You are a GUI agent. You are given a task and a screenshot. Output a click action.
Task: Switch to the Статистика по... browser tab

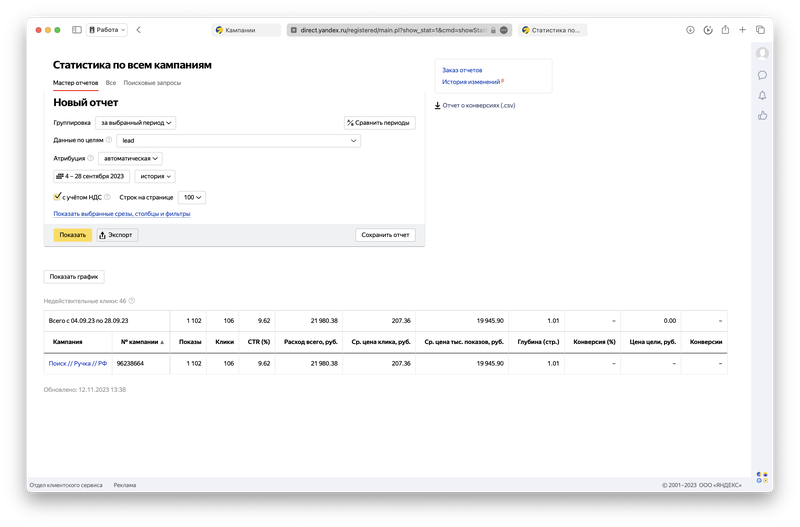pyautogui.click(x=553, y=30)
